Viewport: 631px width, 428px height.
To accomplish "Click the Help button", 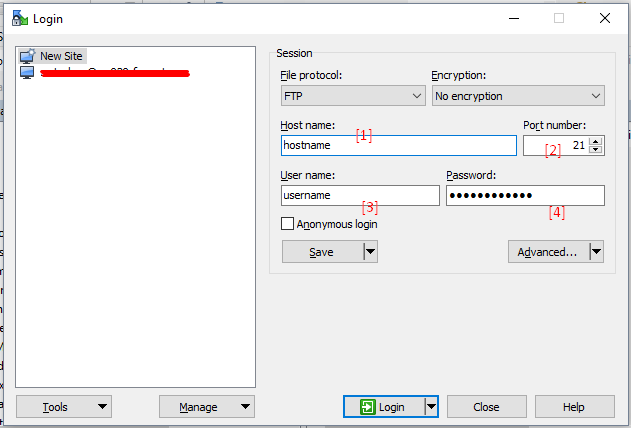I will point(574,407).
